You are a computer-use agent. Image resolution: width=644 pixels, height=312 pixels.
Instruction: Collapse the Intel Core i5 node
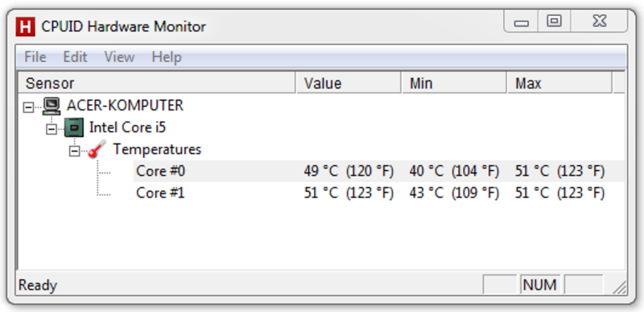coord(52,129)
